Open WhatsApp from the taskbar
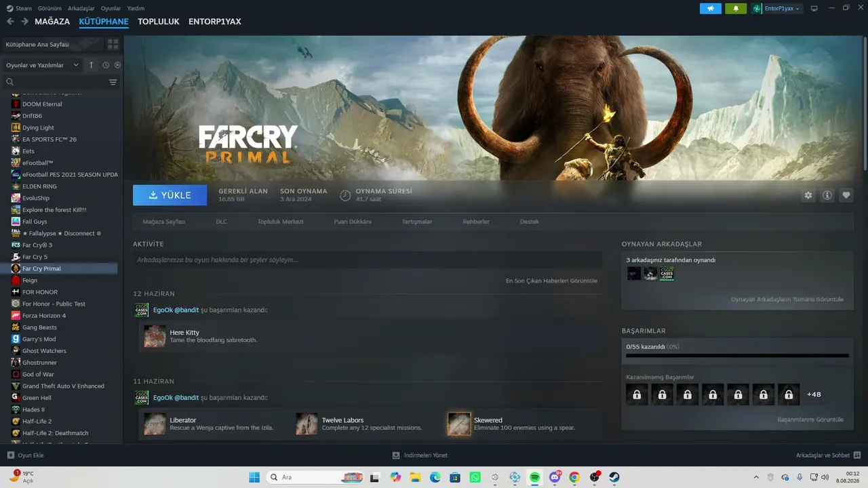The image size is (868, 488). pos(475,477)
